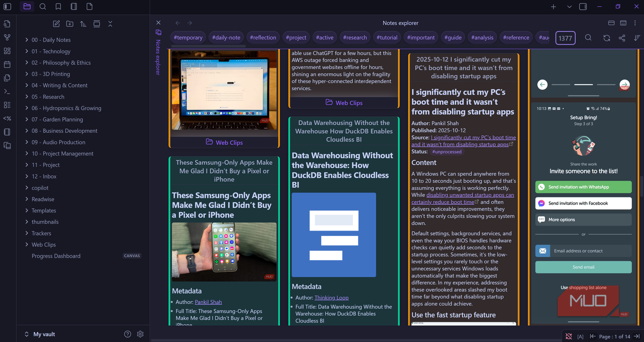Click the share icon in Notes explorer
Image resolution: width=644 pixels, height=342 pixels.
(622, 38)
